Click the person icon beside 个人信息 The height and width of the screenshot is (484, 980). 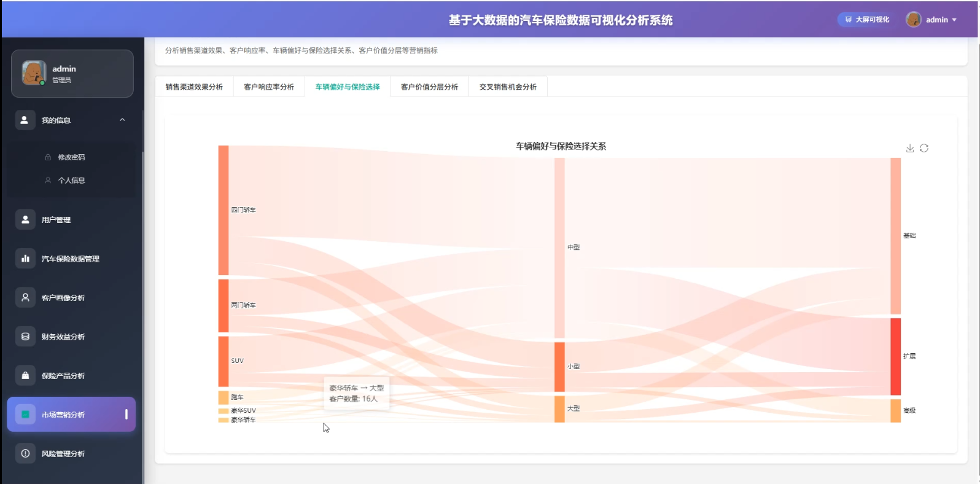click(x=48, y=180)
